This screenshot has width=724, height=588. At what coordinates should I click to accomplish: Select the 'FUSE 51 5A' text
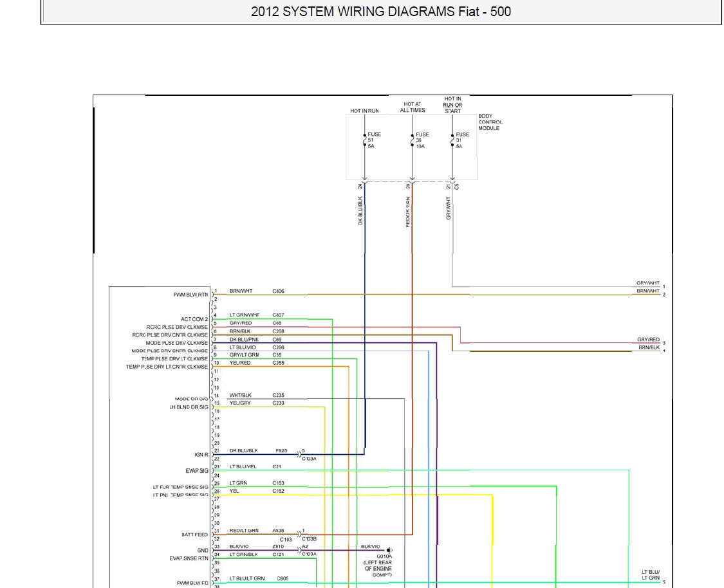point(374,140)
